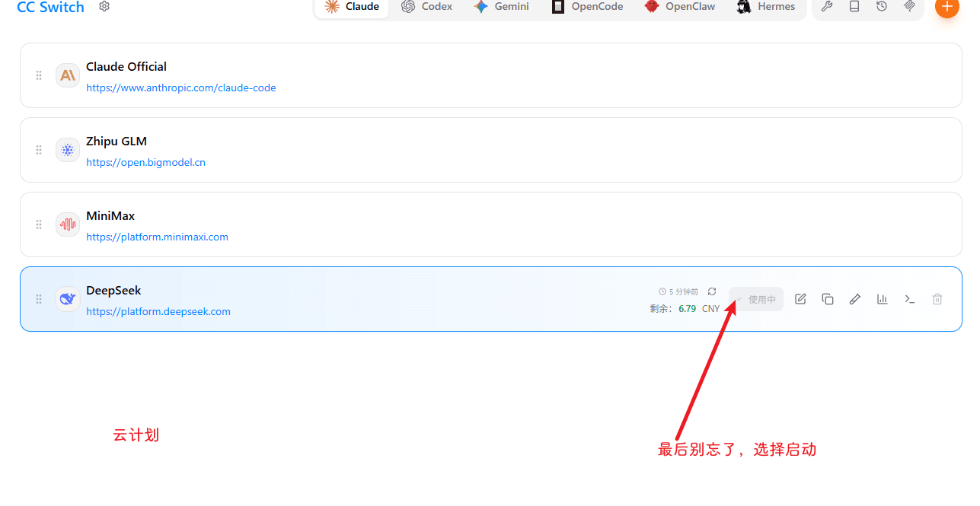This screenshot has width=980, height=506.
Task: Switch to the OpenClaw tab
Action: (679, 7)
